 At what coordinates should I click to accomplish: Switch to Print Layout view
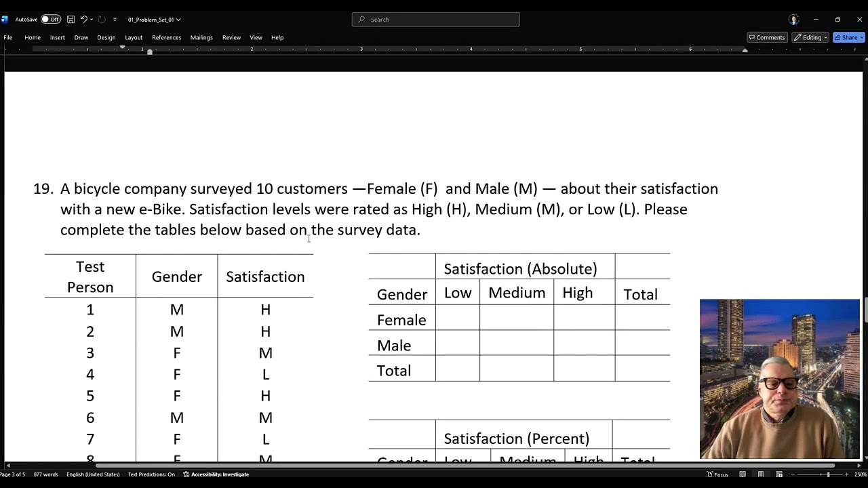click(x=761, y=474)
